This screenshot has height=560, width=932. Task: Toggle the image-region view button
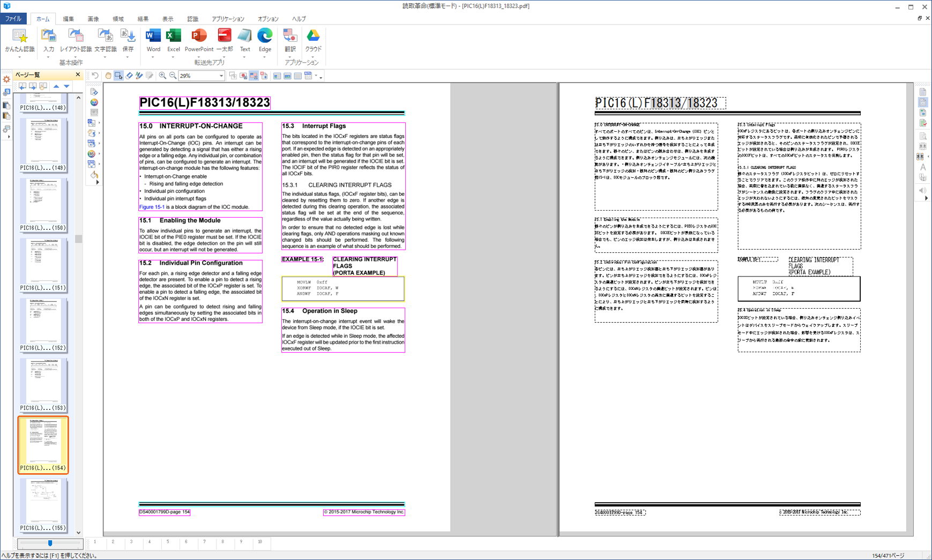[x=288, y=76]
